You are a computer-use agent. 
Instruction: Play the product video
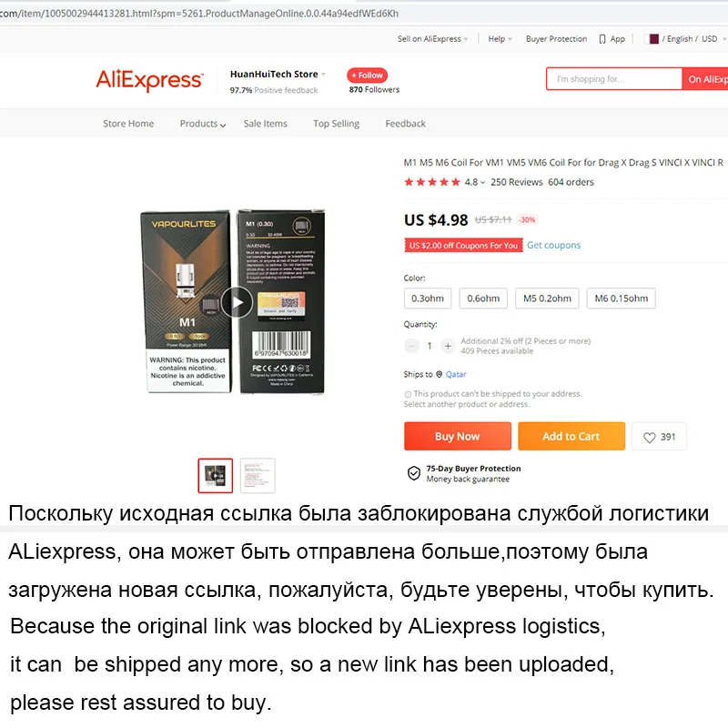237,303
